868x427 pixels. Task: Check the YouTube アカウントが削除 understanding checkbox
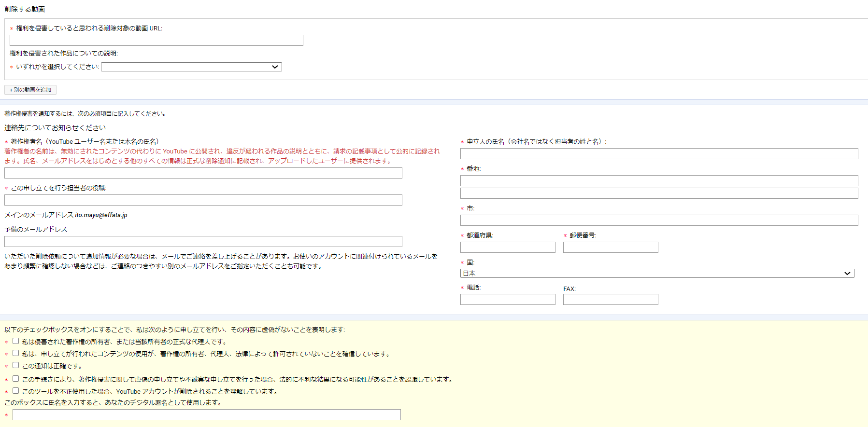coord(16,391)
